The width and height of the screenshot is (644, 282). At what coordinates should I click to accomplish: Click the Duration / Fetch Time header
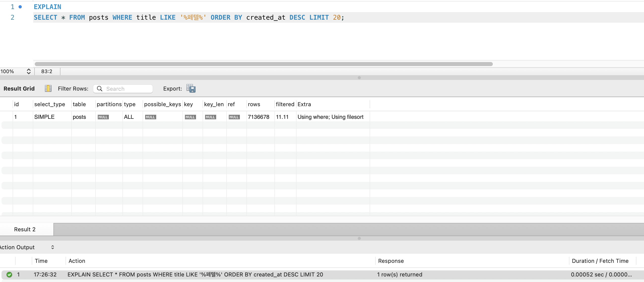pos(600,261)
